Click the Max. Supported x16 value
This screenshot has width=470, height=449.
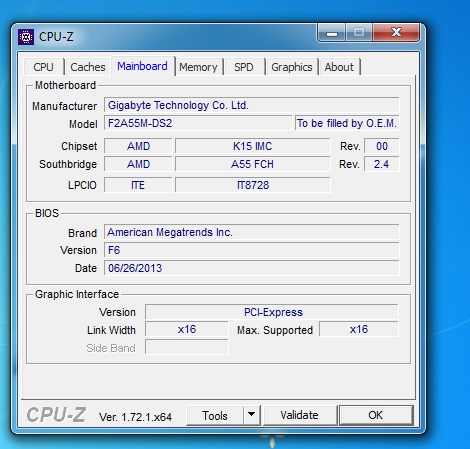click(359, 329)
